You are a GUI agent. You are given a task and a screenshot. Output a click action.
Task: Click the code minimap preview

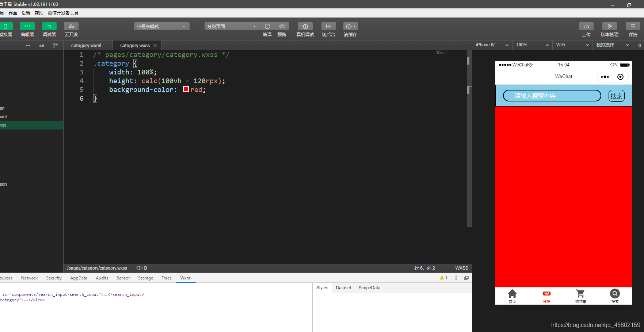442,53
